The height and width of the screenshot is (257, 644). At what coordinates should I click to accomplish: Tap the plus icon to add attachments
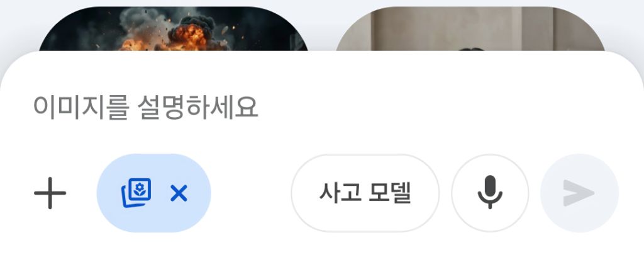click(x=50, y=193)
